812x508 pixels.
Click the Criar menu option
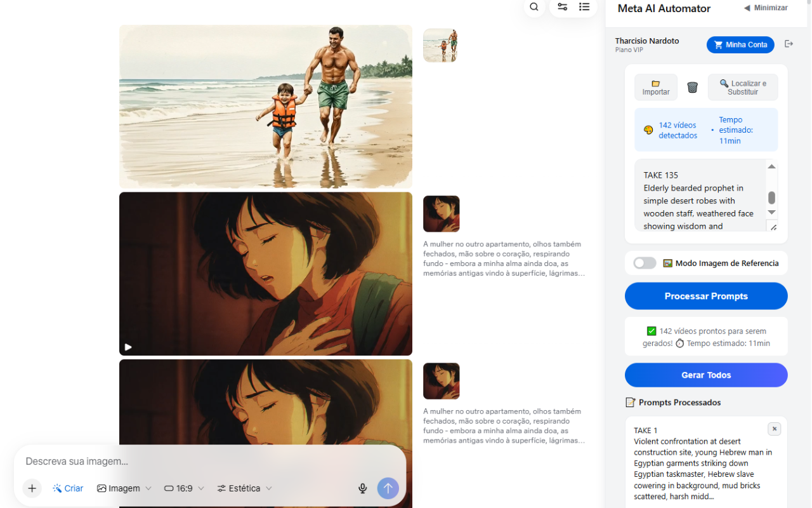[x=68, y=488]
